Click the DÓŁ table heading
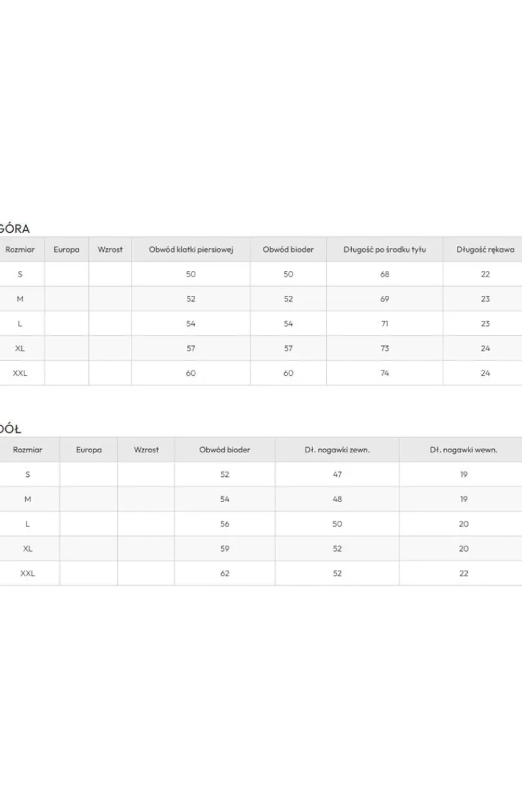The width and height of the screenshot is (522, 812). click(x=11, y=429)
